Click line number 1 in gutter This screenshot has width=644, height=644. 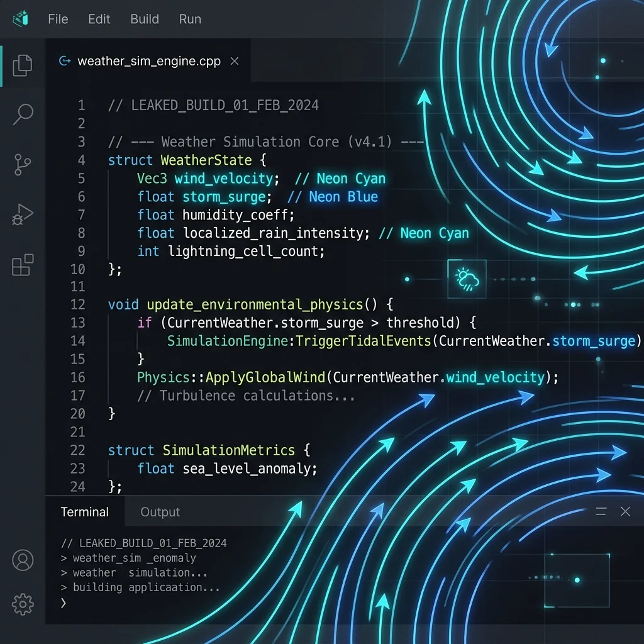[x=82, y=106]
